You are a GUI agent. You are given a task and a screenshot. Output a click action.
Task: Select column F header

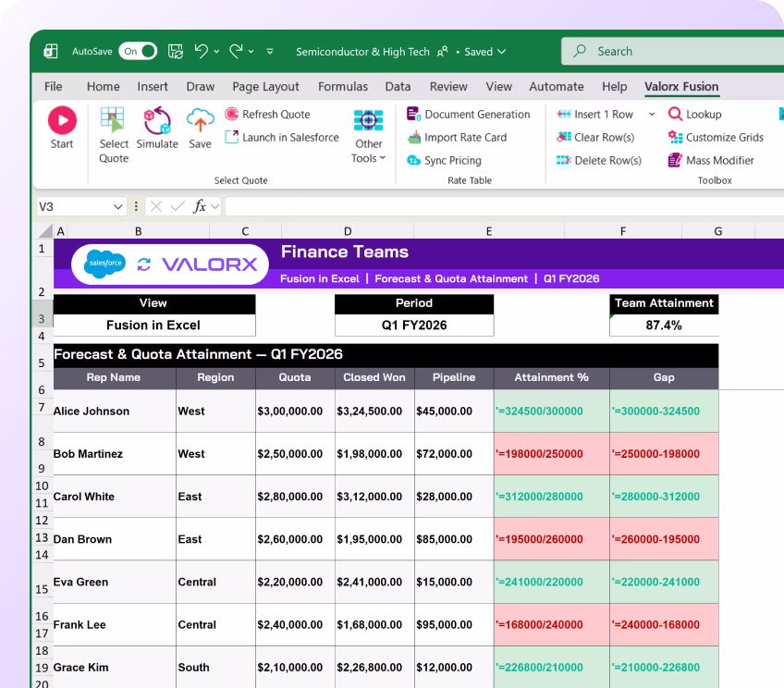(622, 231)
